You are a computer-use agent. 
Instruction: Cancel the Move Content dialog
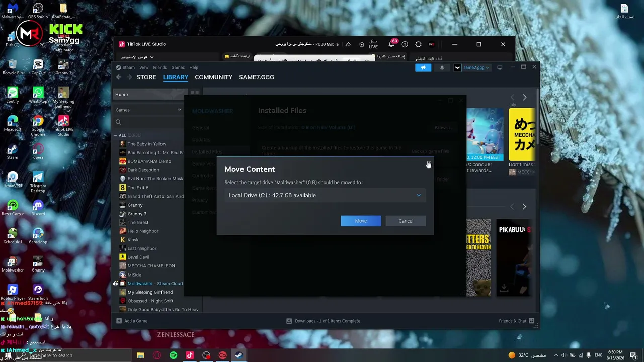coord(406,221)
